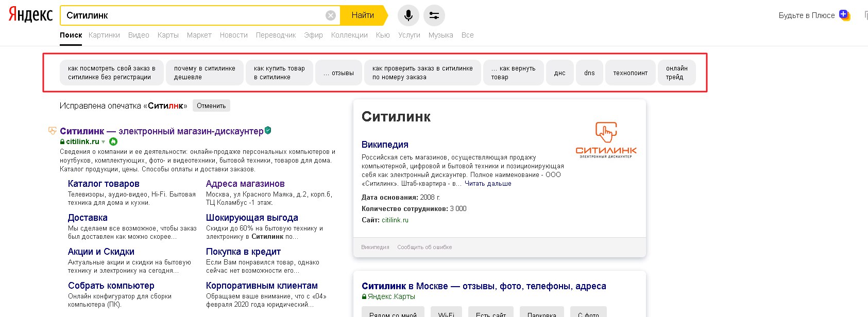
Task: Open the Переводчик tab
Action: (276, 35)
